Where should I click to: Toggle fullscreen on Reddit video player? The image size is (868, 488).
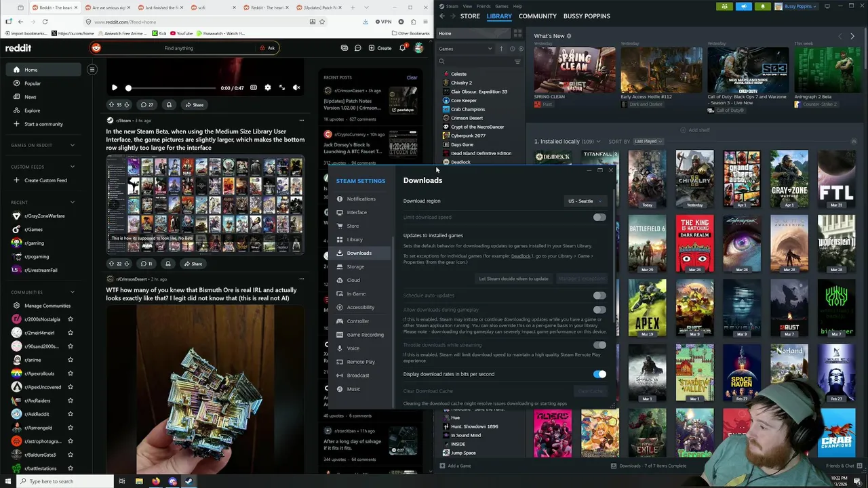coord(282,87)
